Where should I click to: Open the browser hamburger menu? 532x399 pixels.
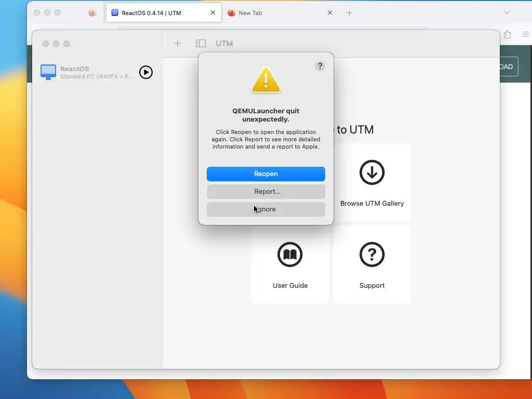(526, 34)
